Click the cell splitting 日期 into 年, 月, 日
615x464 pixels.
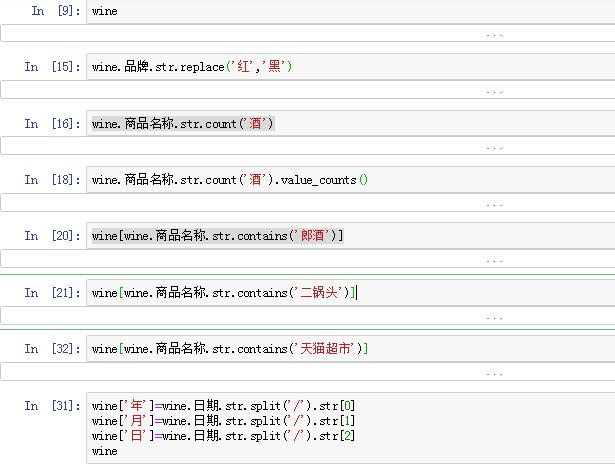(350, 428)
